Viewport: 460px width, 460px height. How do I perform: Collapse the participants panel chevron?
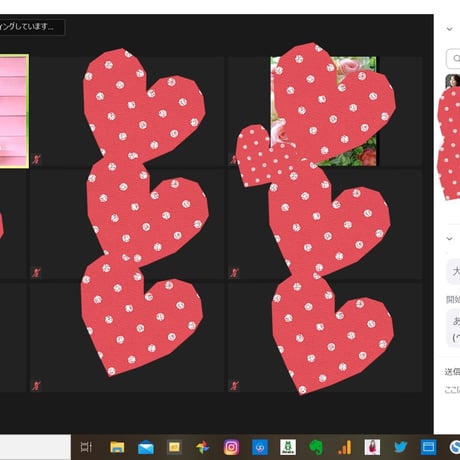[449, 29]
